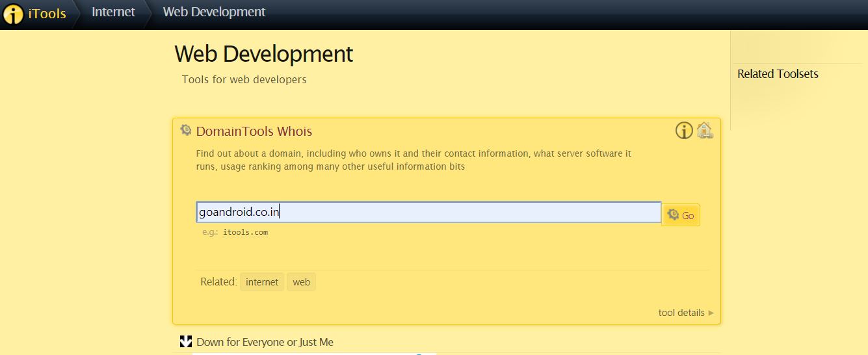Click the iTools circular logo icon

(x=13, y=14)
